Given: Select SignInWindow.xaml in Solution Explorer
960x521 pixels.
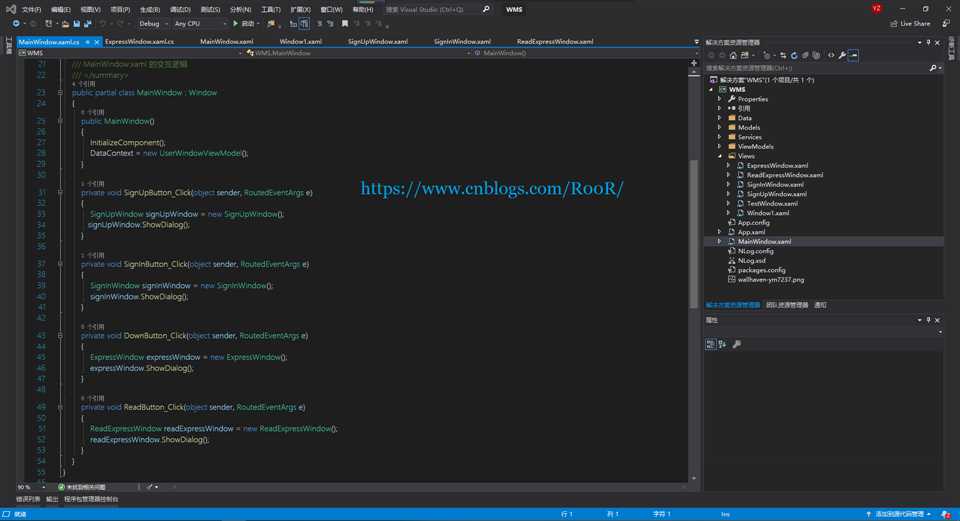Looking at the screenshot, I should (x=775, y=184).
